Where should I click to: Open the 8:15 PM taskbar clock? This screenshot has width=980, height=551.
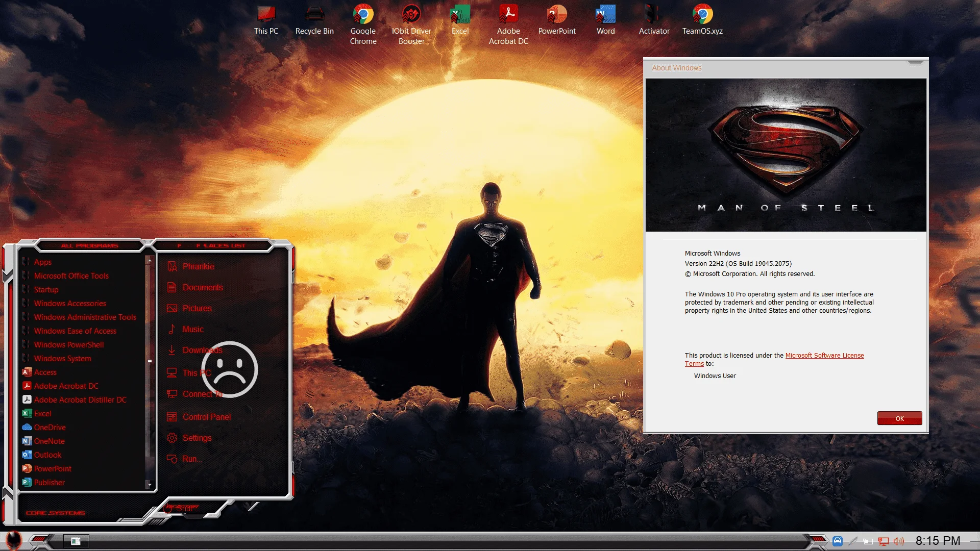(938, 541)
